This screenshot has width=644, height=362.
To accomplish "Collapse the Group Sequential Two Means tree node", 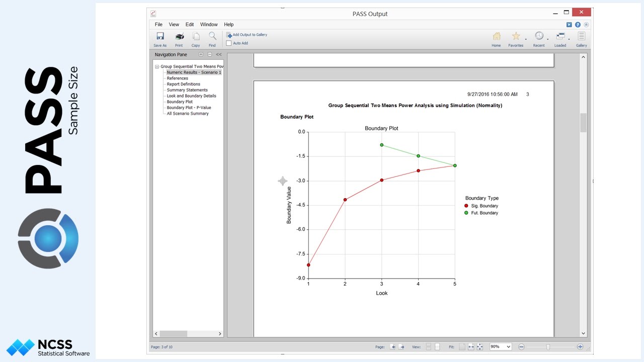I will pyautogui.click(x=157, y=66).
